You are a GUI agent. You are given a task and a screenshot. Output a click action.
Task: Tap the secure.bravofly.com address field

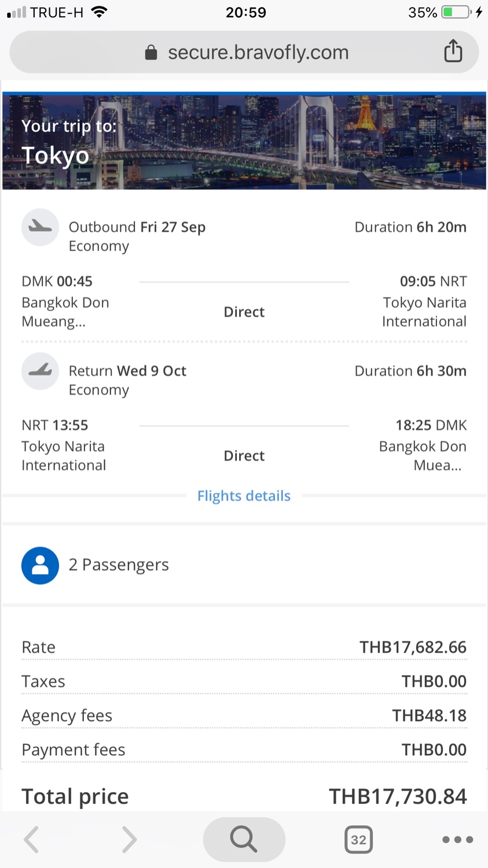tap(258, 53)
